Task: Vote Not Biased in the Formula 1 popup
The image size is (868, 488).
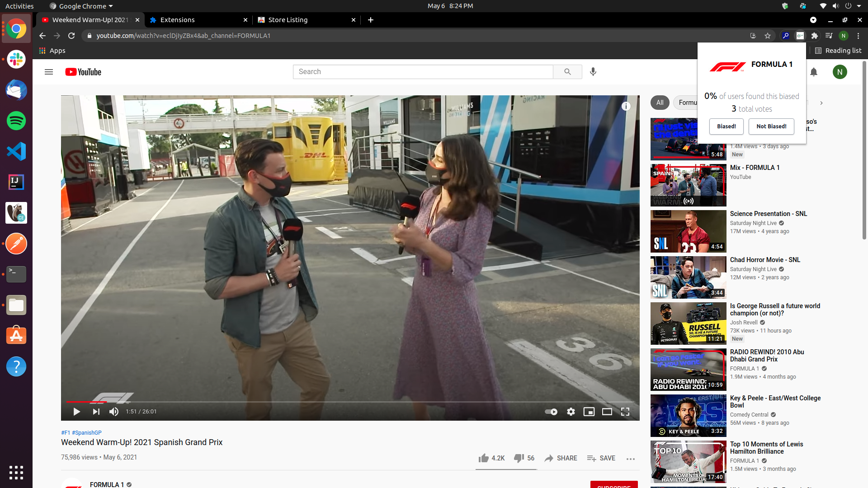Action: 771,127
